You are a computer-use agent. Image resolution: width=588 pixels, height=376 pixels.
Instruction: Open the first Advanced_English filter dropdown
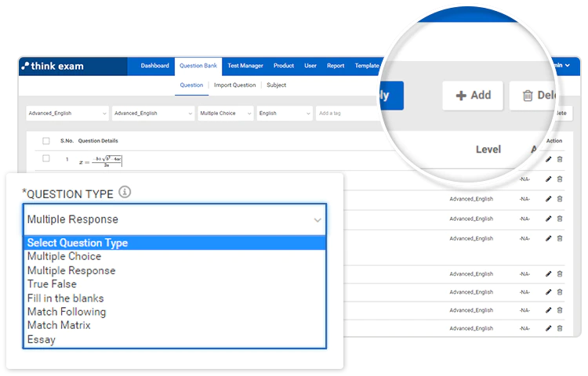coord(67,113)
